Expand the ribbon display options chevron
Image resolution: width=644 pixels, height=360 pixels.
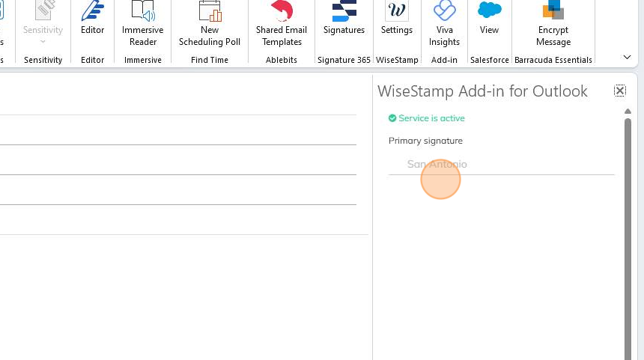pyautogui.click(x=627, y=57)
